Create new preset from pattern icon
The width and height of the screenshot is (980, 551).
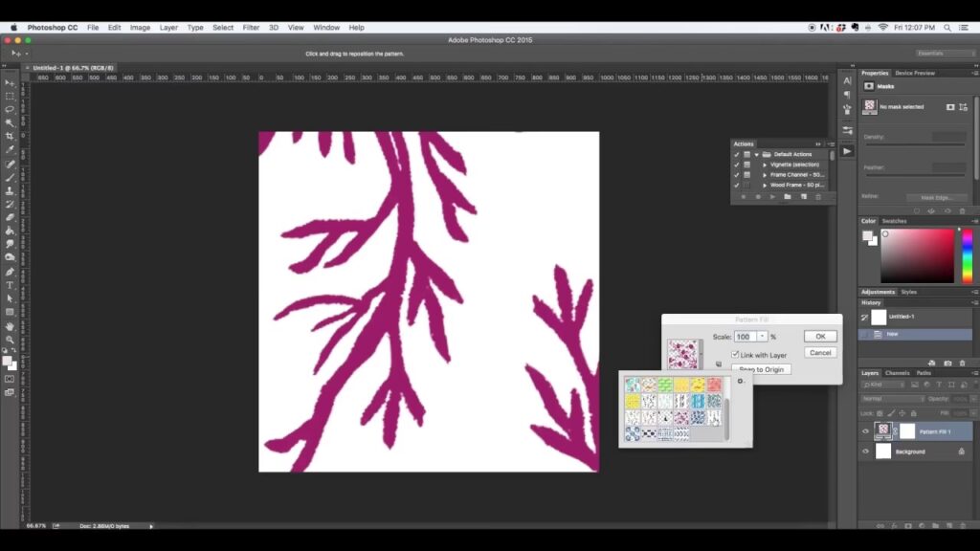(719, 364)
